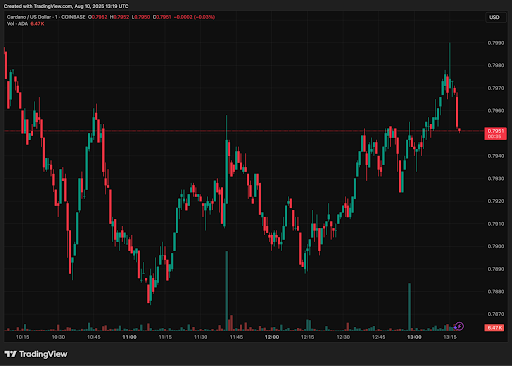Viewport: 512px width, 366px height.
Task: Click the blue sparkle marker near the latest volume bar
Action: click(x=455, y=328)
